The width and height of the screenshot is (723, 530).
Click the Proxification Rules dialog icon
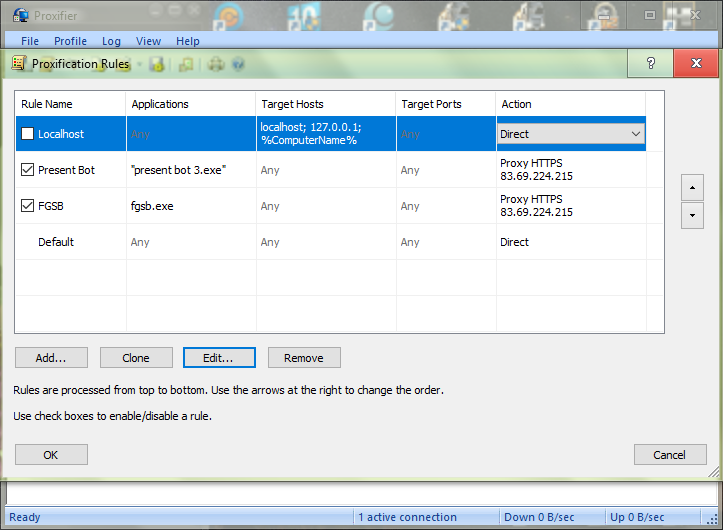(19, 63)
